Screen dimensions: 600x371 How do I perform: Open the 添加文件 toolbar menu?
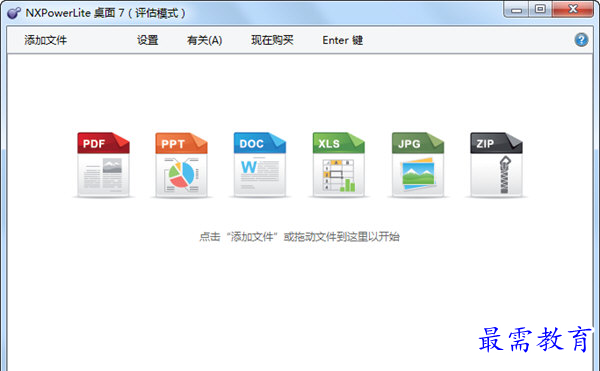click(x=46, y=40)
